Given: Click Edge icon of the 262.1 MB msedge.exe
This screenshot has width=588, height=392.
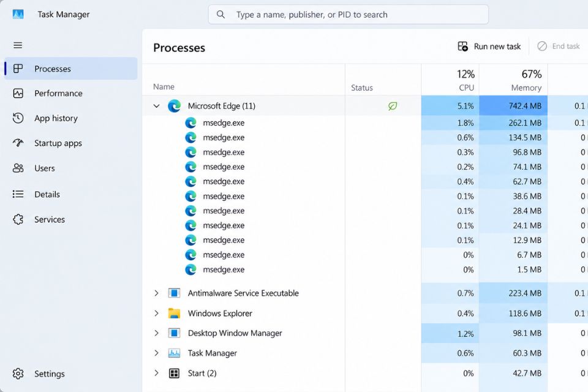Looking at the screenshot, I should click(x=190, y=123).
